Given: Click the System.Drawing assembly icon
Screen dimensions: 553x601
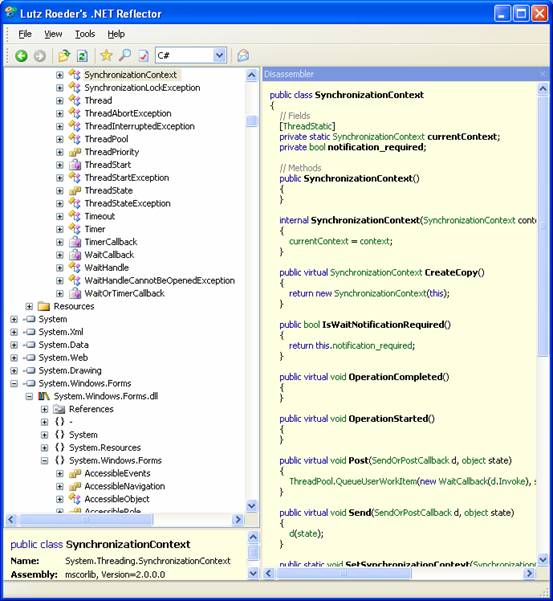Looking at the screenshot, I should click(x=29, y=371).
